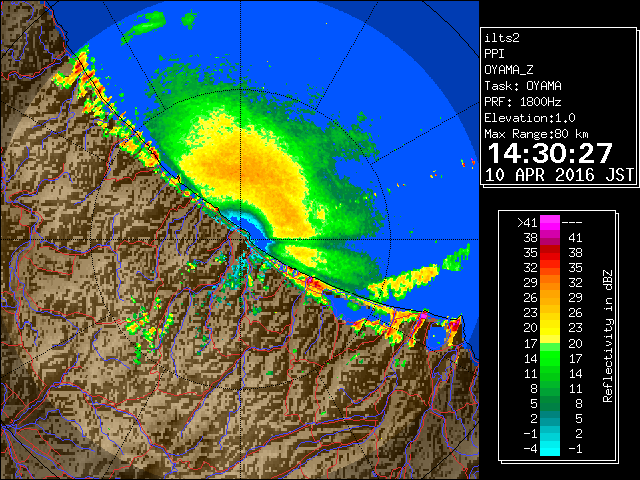Click the timestamp 14:30:27
Viewport: 640px width, 480px height.
pos(550,153)
